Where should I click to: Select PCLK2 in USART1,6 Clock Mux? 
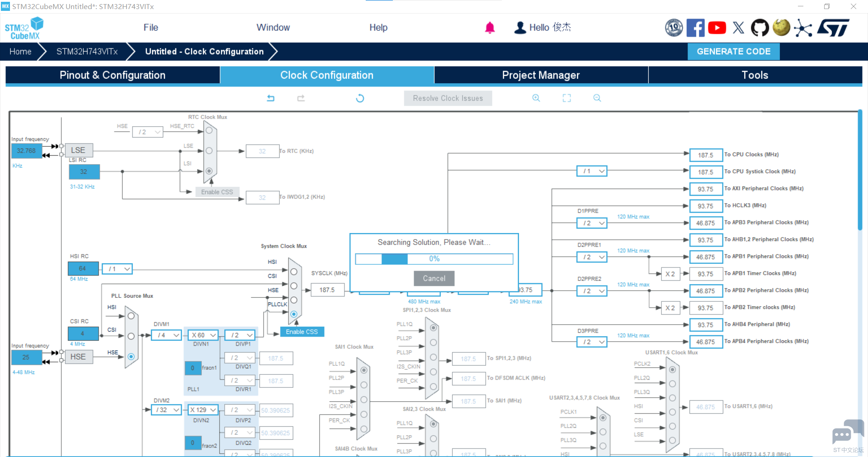(x=672, y=370)
